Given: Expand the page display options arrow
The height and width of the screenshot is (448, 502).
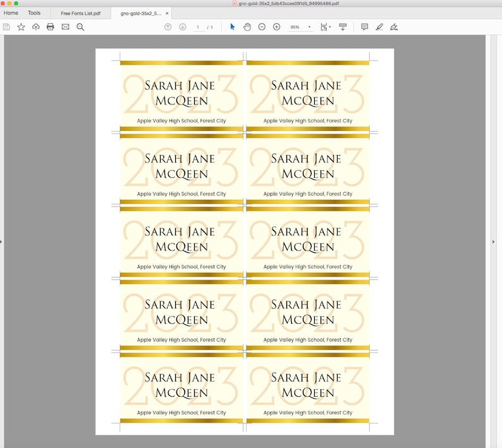Looking at the screenshot, I should click(x=330, y=27).
